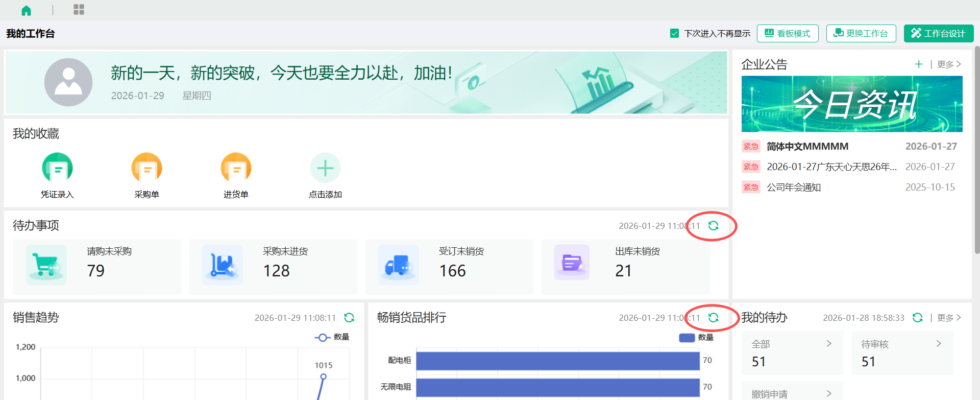The width and height of the screenshot is (980, 400).
Task: Open 凭证录入 favorite shortcut
Action: click(57, 168)
